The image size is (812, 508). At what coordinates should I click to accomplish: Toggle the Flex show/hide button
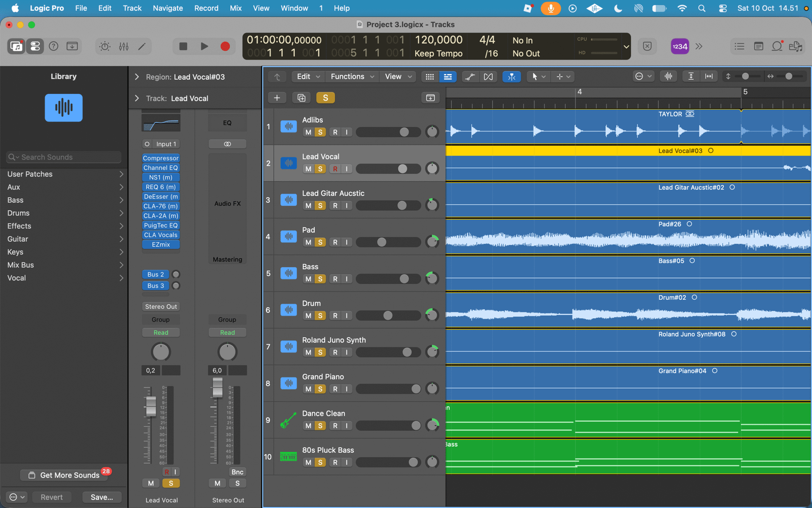coord(488,77)
